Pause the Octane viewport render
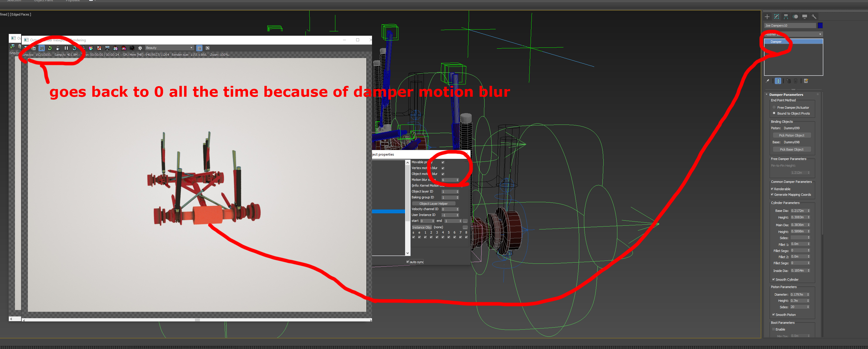Screen dimensions: 868x349 coord(66,48)
